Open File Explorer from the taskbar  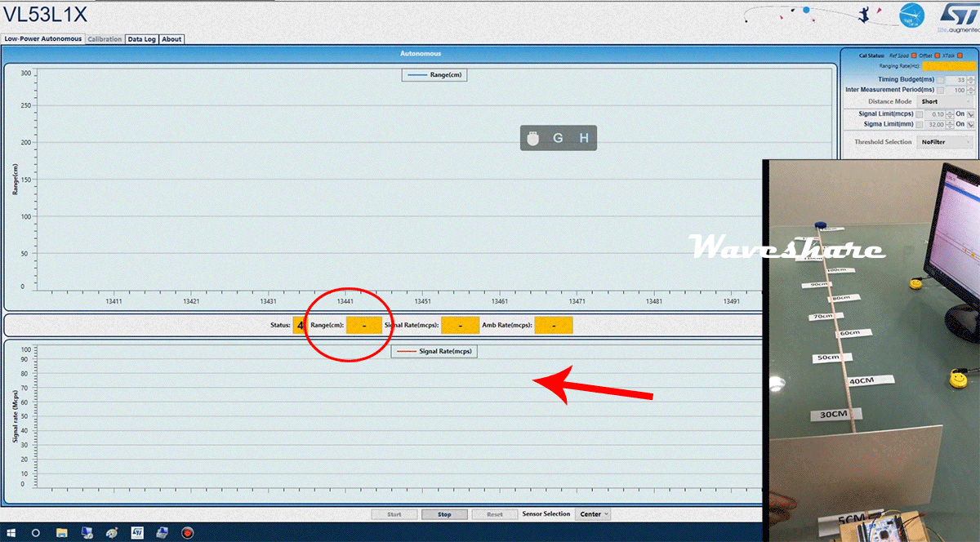point(61,532)
